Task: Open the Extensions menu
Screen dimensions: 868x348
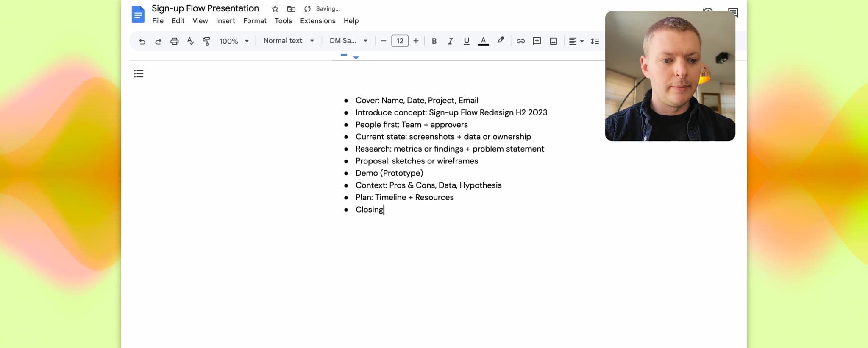Action: point(317,21)
